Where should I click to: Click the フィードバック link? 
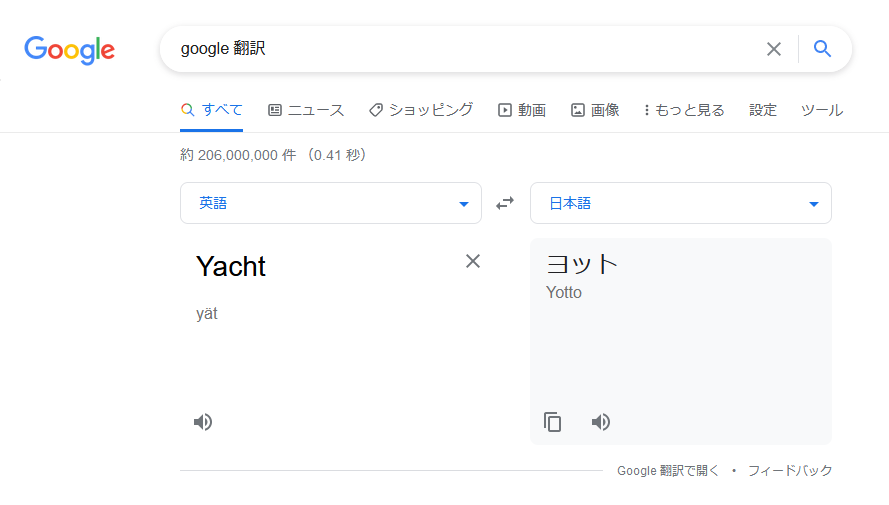[790, 470]
